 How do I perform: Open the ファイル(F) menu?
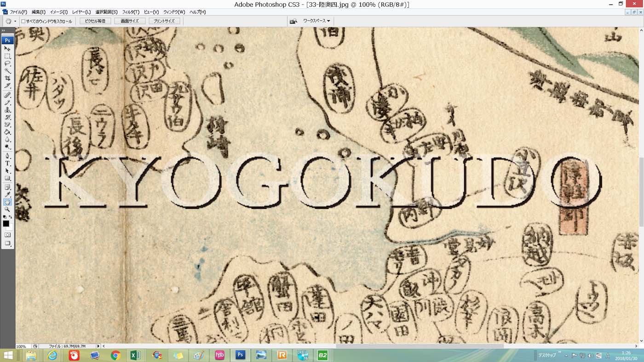point(18,12)
